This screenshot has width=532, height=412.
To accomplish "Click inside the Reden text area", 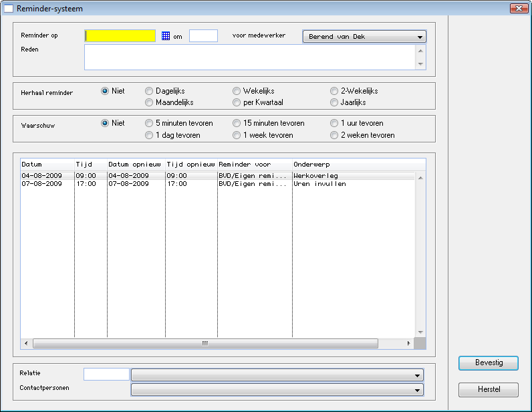I will click(x=249, y=57).
